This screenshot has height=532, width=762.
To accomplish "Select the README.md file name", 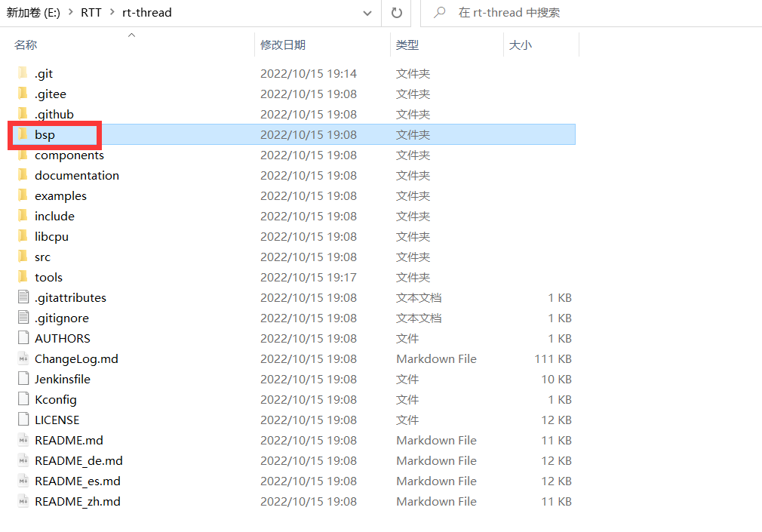I will (x=69, y=441).
